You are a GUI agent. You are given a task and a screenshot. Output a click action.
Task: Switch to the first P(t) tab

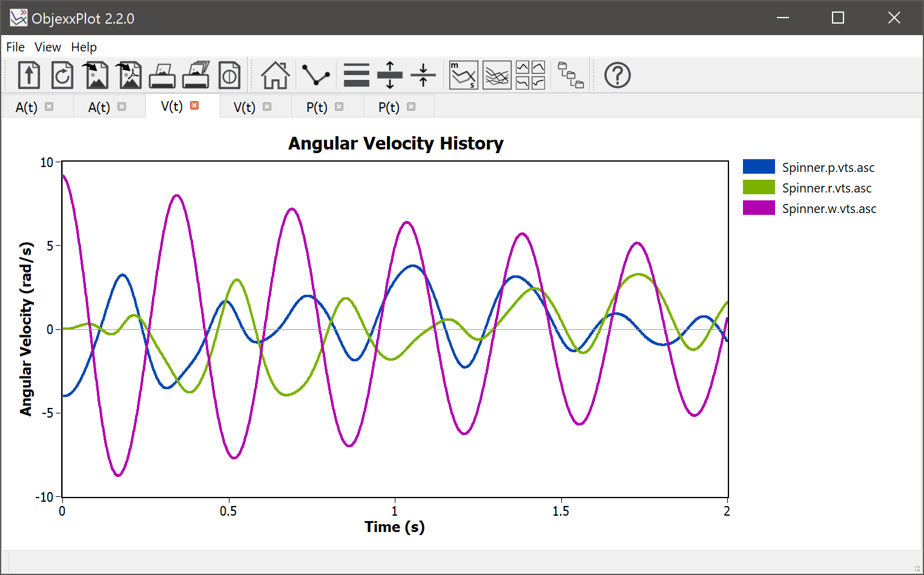tap(317, 107)
